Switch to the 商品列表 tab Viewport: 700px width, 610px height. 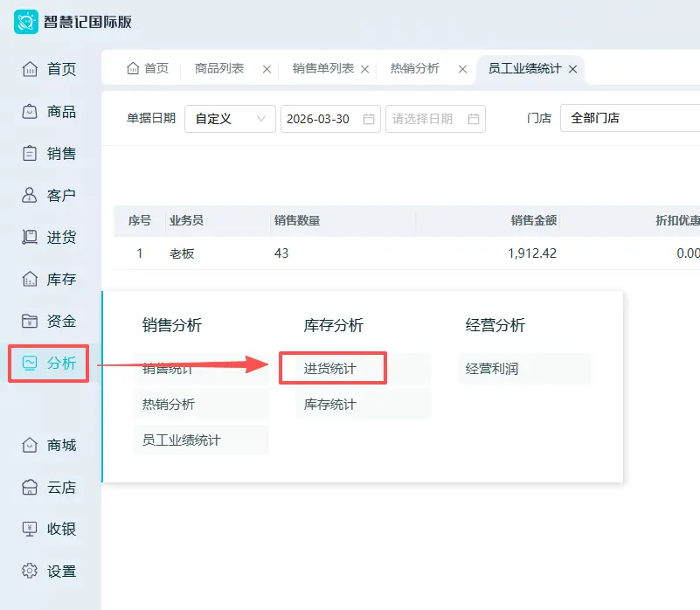coord(219,68)
